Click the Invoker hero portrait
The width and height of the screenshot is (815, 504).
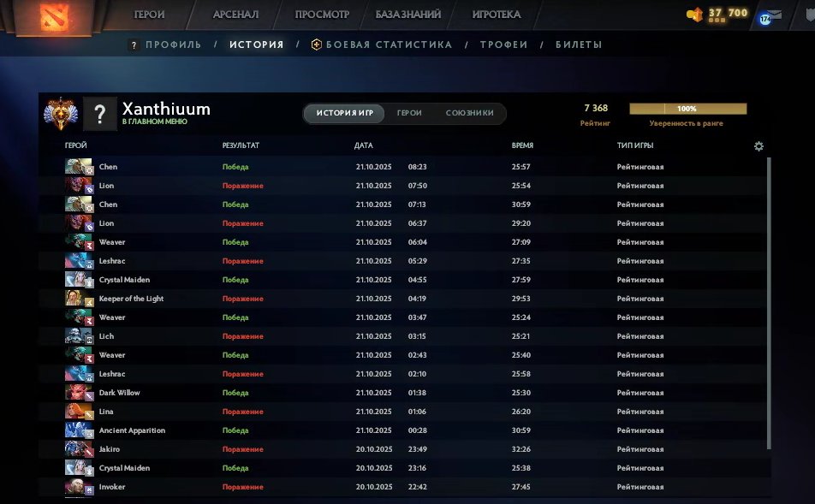(x=78, y=487)
